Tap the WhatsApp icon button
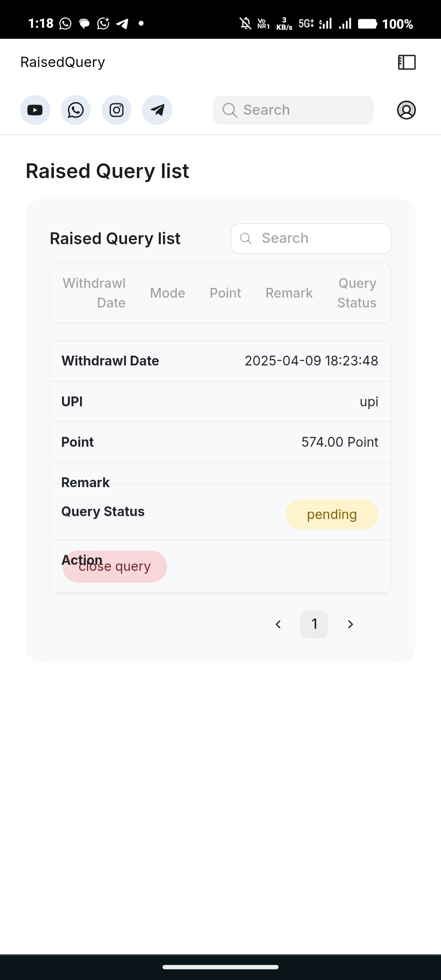This screenshot has height=980, width=441. (76, 110)
